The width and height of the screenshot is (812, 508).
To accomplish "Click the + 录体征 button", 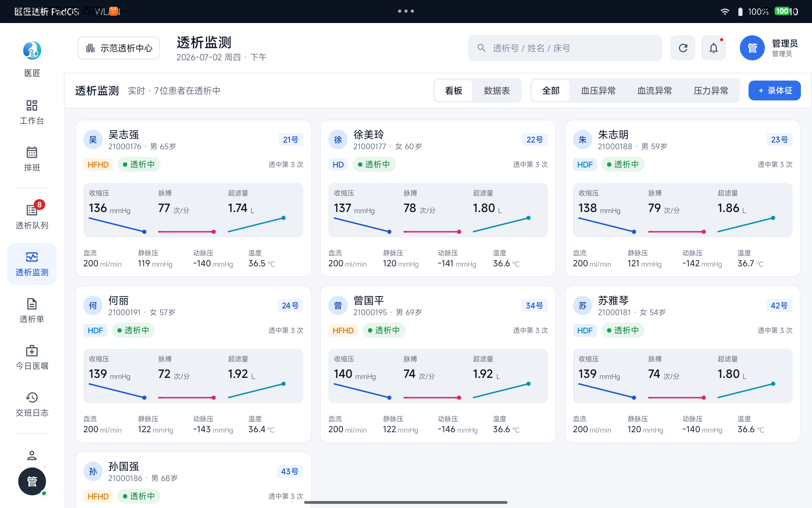I will [x=774, y=90].
